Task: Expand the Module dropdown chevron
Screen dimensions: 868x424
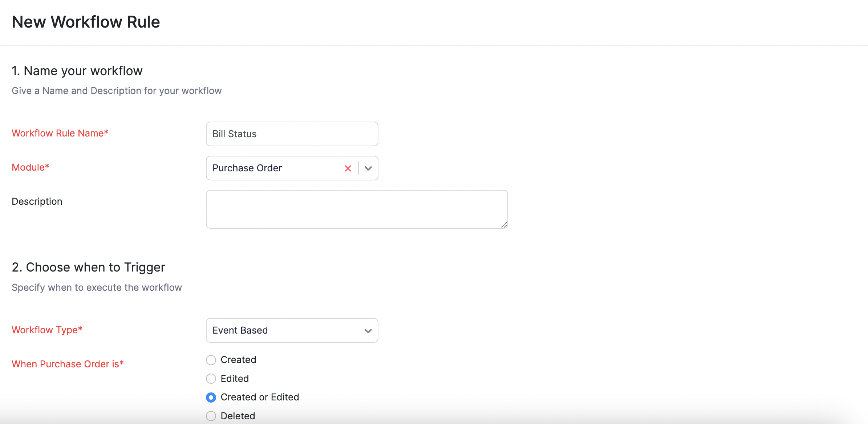Action: click(x=368, y=168)
